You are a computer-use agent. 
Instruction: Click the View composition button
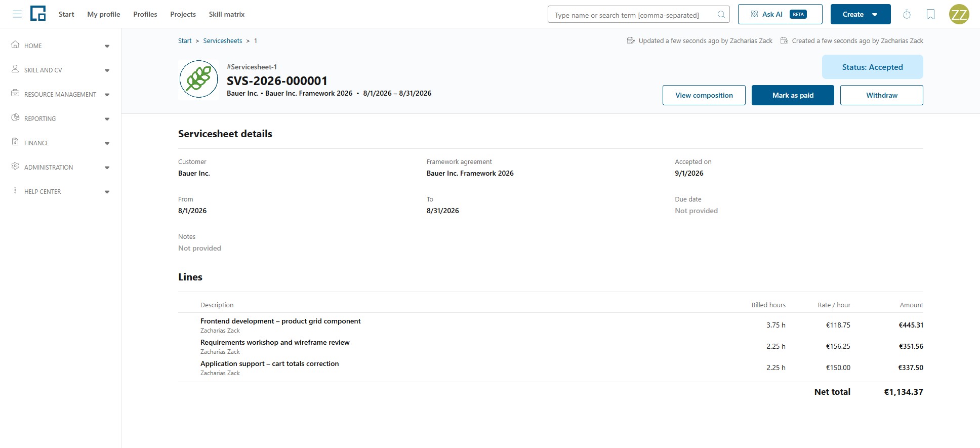pyautogui.click(x=704, y=95)
